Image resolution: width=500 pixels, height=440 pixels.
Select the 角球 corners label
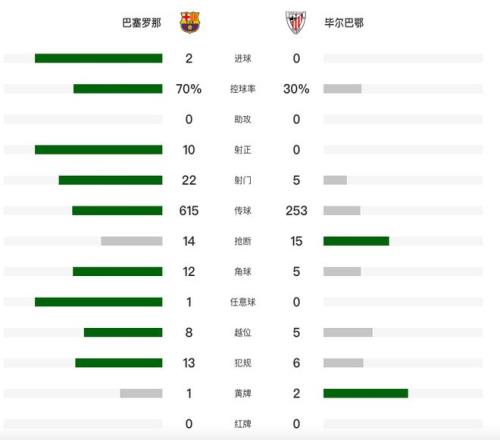point(243,272)
